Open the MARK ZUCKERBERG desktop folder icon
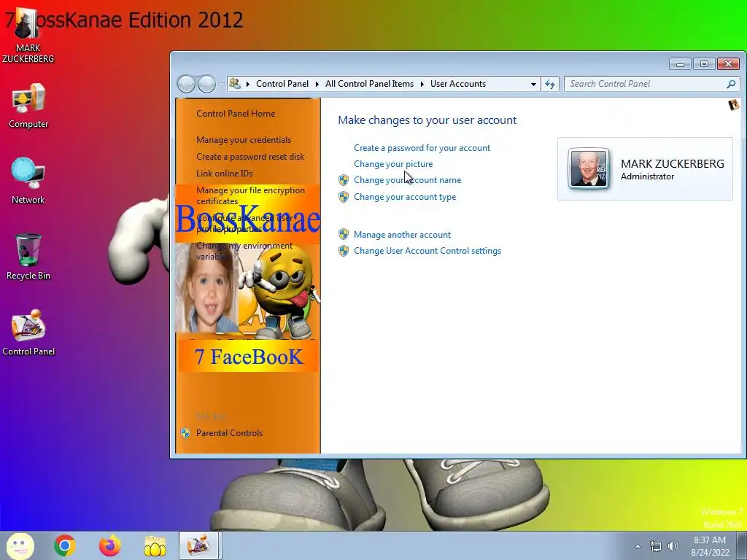The height and width of the screenshot is (560, 747). [27, 36]
